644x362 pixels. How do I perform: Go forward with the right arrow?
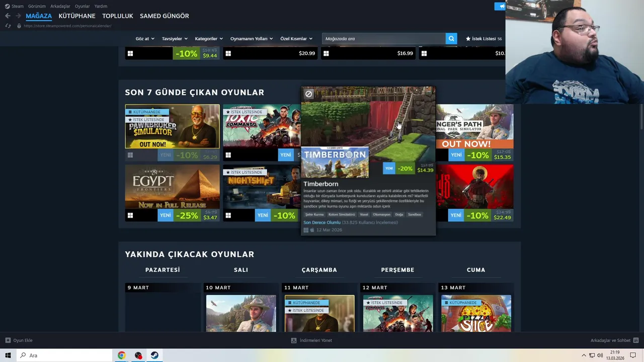18,16
